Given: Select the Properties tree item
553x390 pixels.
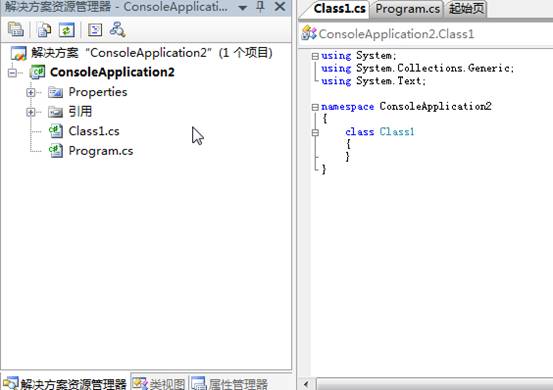Looking at the screenshot, I should pos(98,92).
